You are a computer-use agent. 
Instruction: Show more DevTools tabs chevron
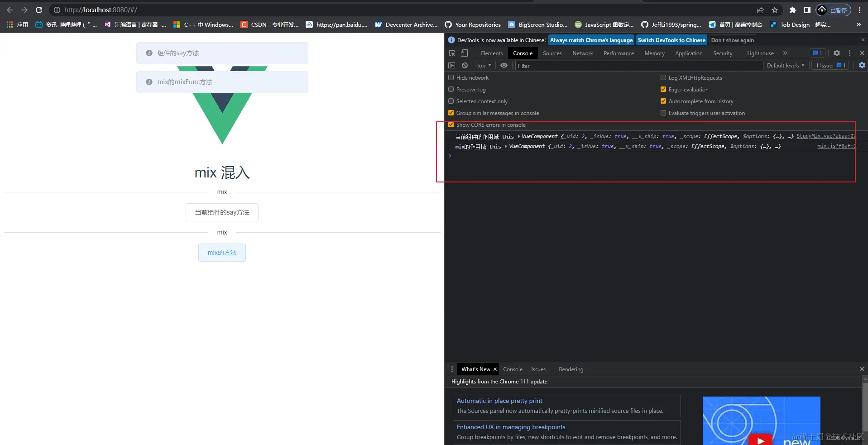785,53
